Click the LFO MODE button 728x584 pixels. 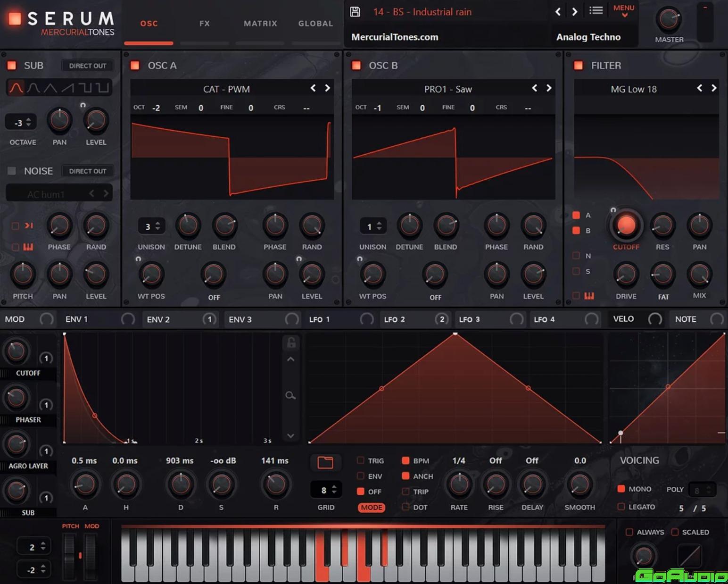372,508
